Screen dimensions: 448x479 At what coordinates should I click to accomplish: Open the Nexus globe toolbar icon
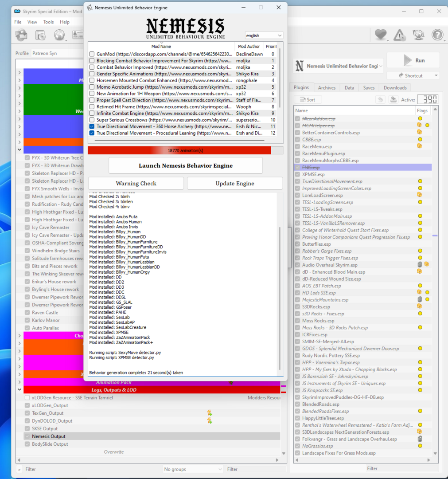pos(59,35)
